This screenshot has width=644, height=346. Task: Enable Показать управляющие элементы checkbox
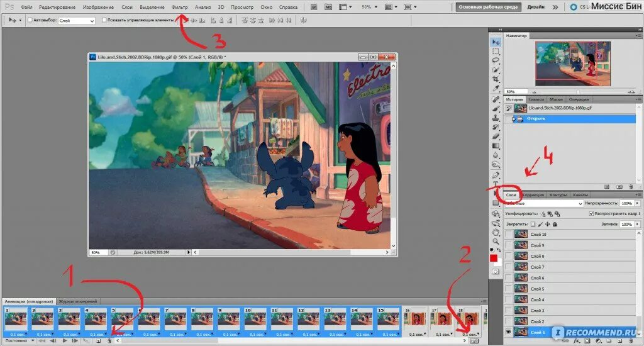pyautogui.click(x=104, y=20)
